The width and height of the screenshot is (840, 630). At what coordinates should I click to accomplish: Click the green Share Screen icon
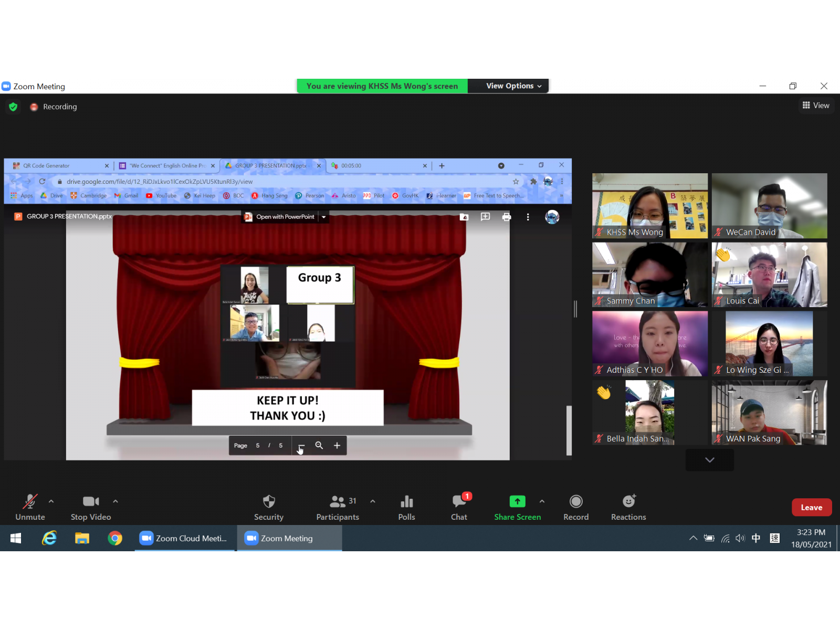click(x=517, y=502)
